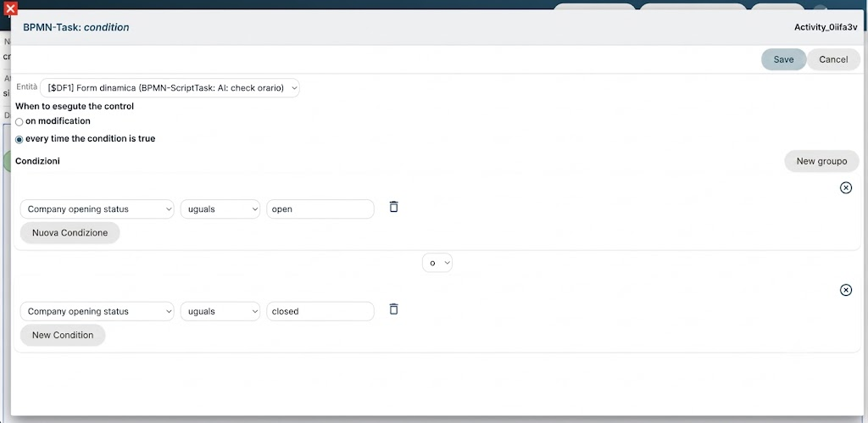Screen dimensions: 868x423
Task: Focus the value field containing 'closed'
Action: 320,311
